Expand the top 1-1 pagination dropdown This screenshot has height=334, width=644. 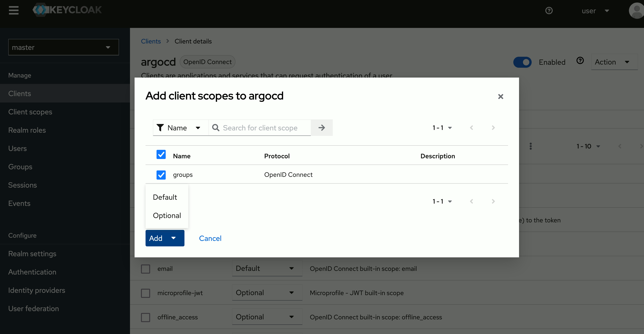(x=442, y=128)
